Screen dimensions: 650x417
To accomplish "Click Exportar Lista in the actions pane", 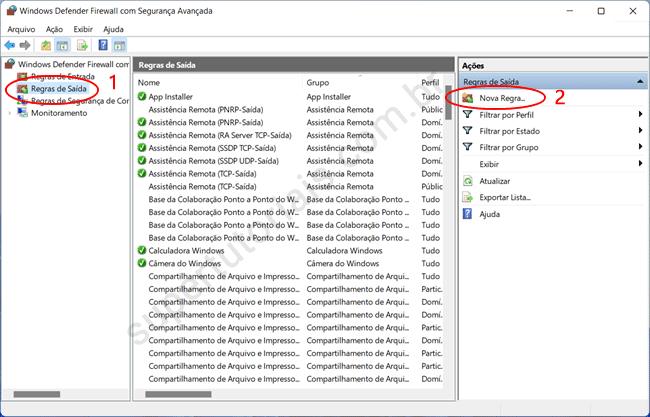I will click(506, 197).
